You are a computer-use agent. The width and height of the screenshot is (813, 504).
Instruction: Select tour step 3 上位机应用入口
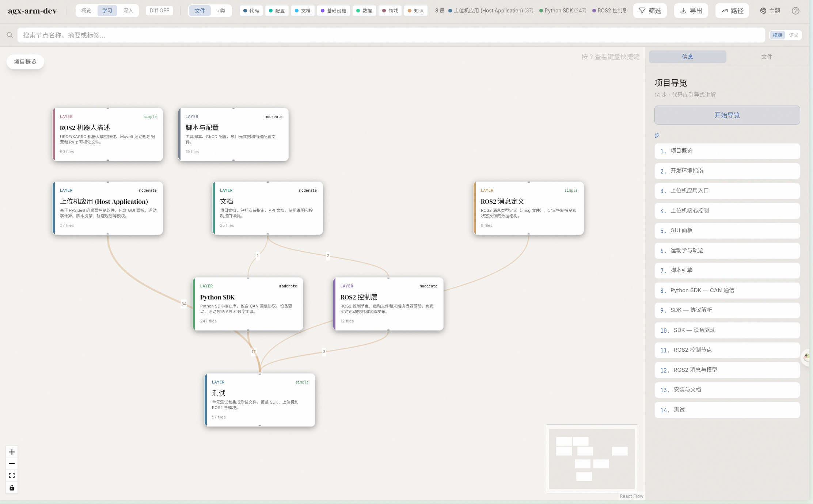pyautogui.click(x=727, y=191)
